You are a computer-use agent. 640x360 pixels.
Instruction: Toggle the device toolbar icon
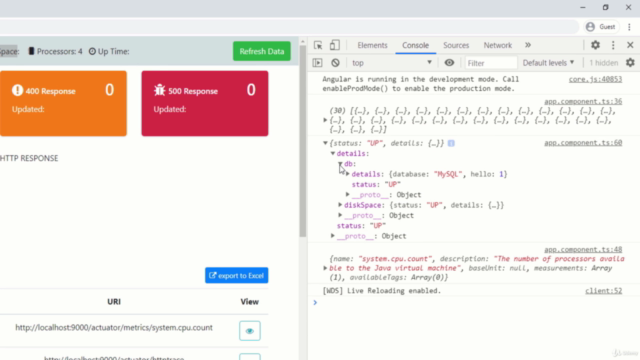tap(335, 45)
